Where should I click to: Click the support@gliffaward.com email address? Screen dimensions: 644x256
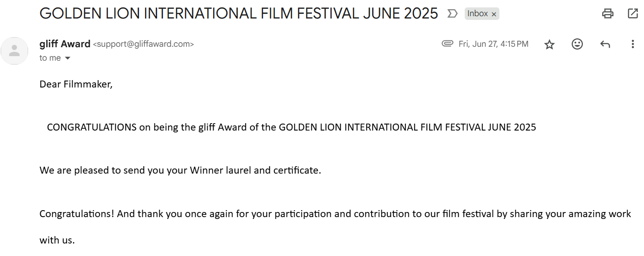coord(144,44)
